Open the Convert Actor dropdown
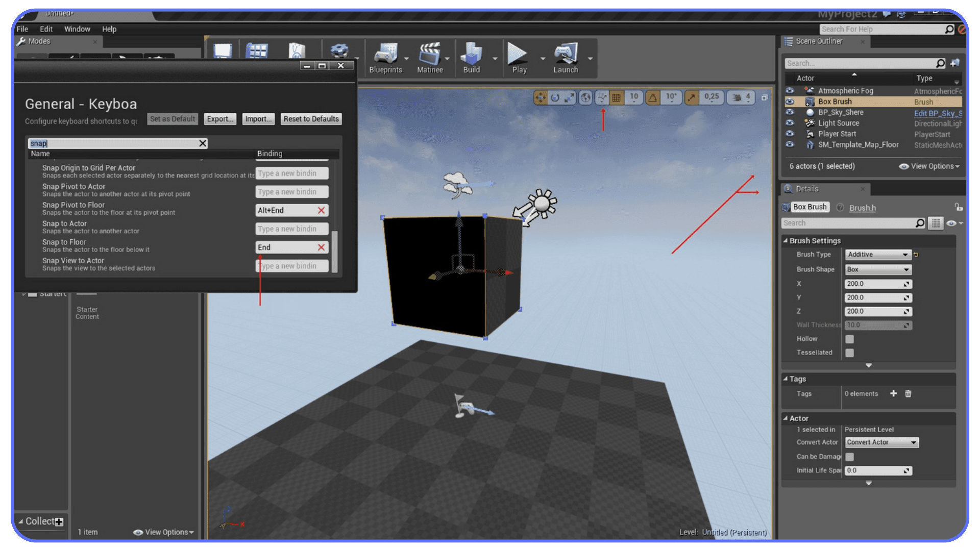The image size is (980, 551). [881, 442]
